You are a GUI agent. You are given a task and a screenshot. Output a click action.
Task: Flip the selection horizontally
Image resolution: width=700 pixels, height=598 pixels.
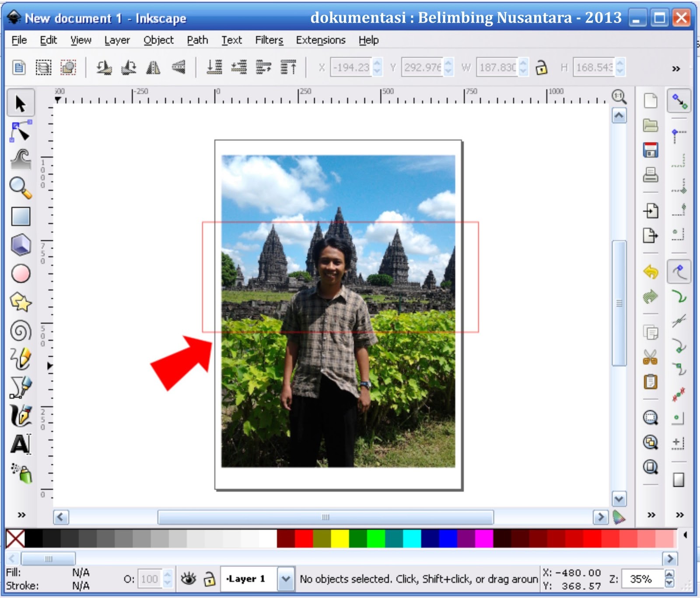(154, 68)
